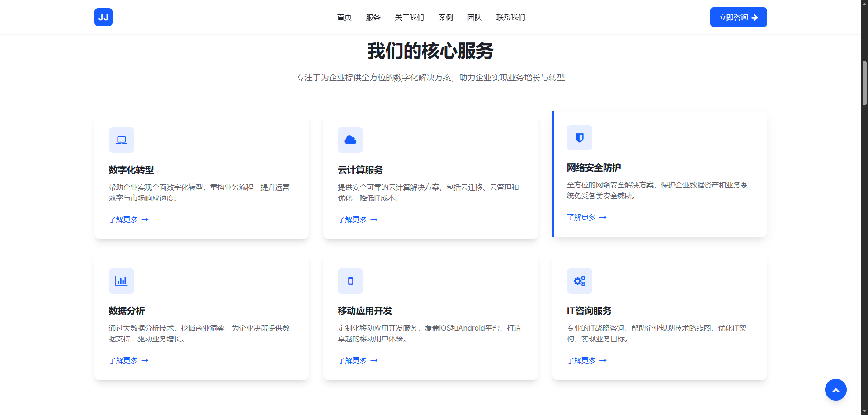
Task: Open the 服务 nav item
Action: click(x=373, y=17)
